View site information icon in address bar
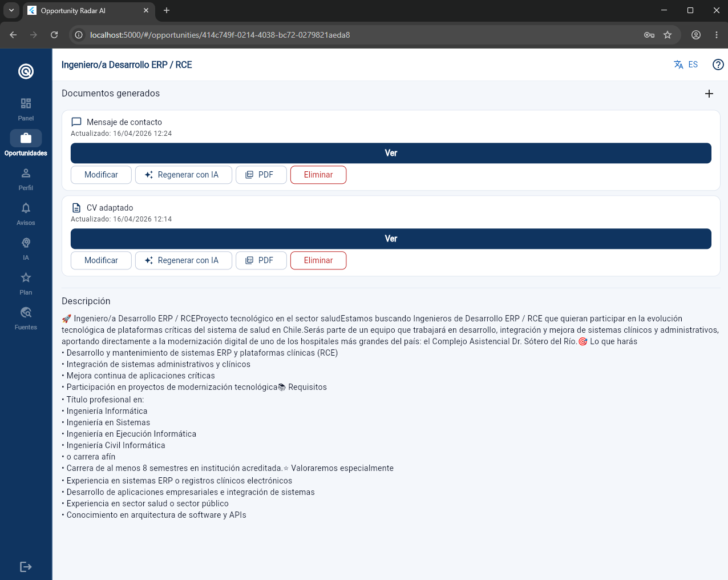 click(79, 35)
